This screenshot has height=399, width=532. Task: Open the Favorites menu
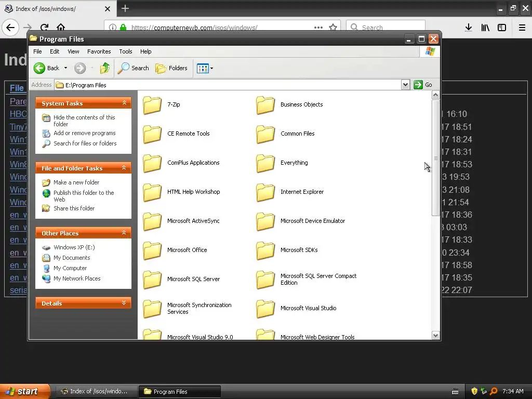[99, 51]
